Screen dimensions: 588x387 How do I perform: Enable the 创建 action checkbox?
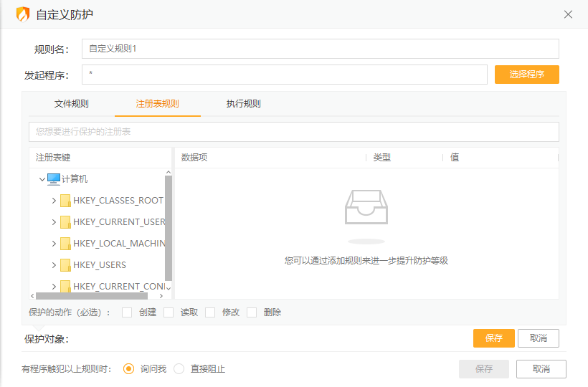[x=127, y=312]
